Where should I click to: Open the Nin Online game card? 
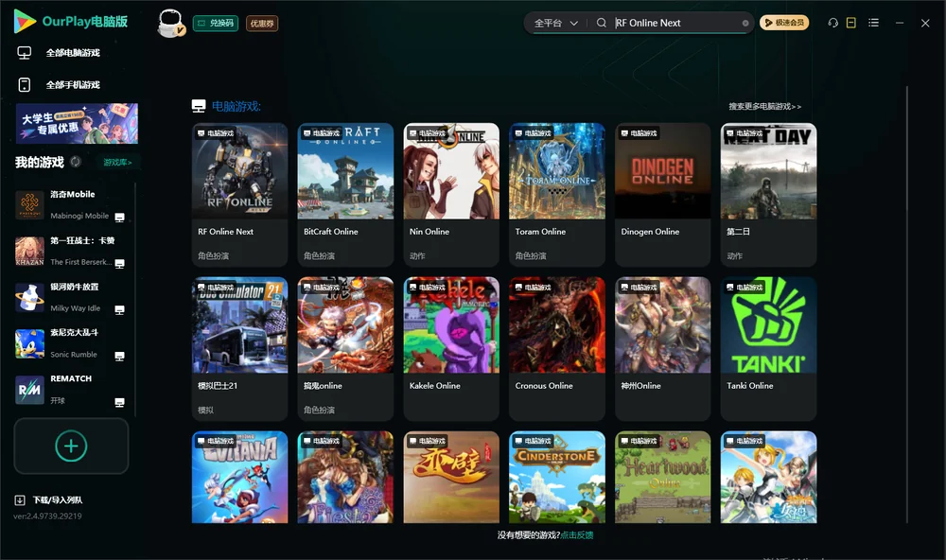point(451,194)
